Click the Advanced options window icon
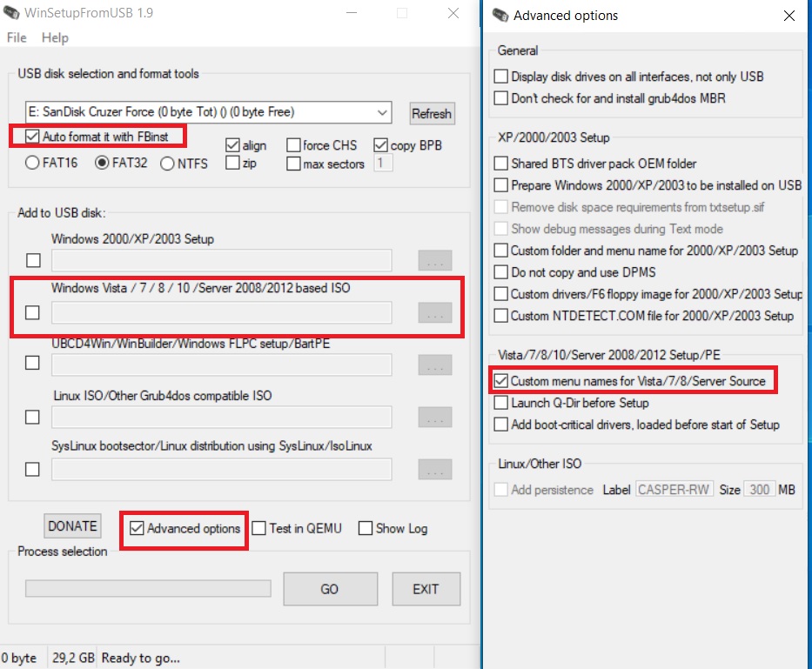The height and width of the screenshot is (669, 812). coord(500,15)
